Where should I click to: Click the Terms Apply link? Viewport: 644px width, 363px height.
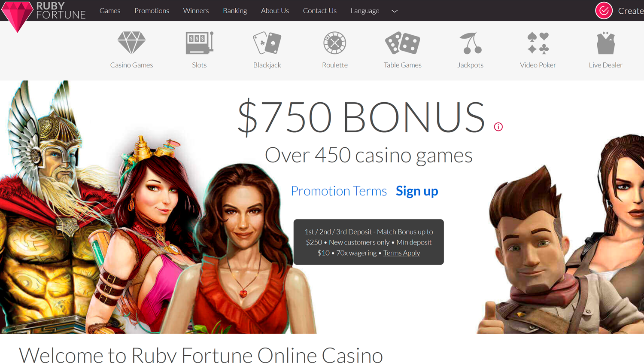(401, 253)
